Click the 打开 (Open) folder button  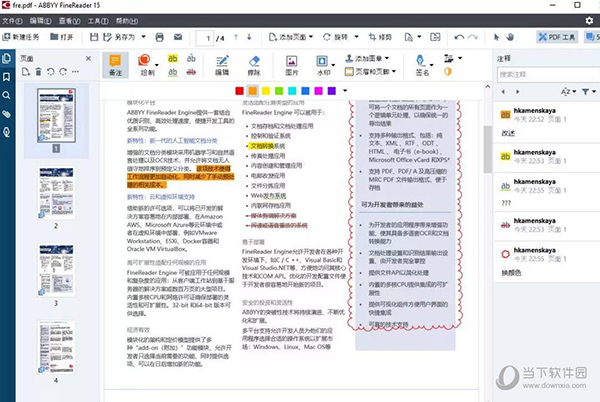[x=62, y=37]
